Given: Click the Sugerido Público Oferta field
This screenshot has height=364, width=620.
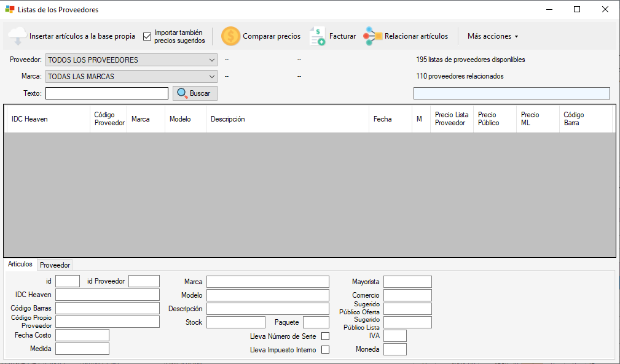Looking at the screenshot, I should pyautogui.click(x=407, y=309).
